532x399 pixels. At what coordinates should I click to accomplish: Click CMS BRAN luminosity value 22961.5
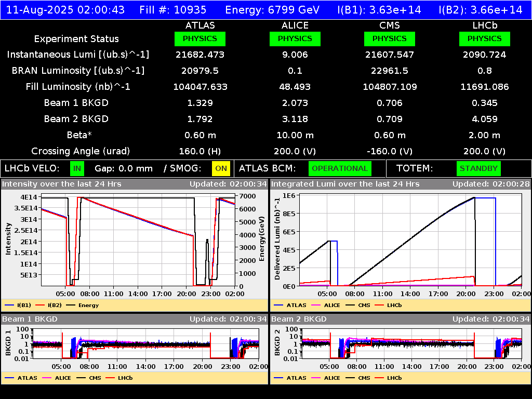coord(390,71)
